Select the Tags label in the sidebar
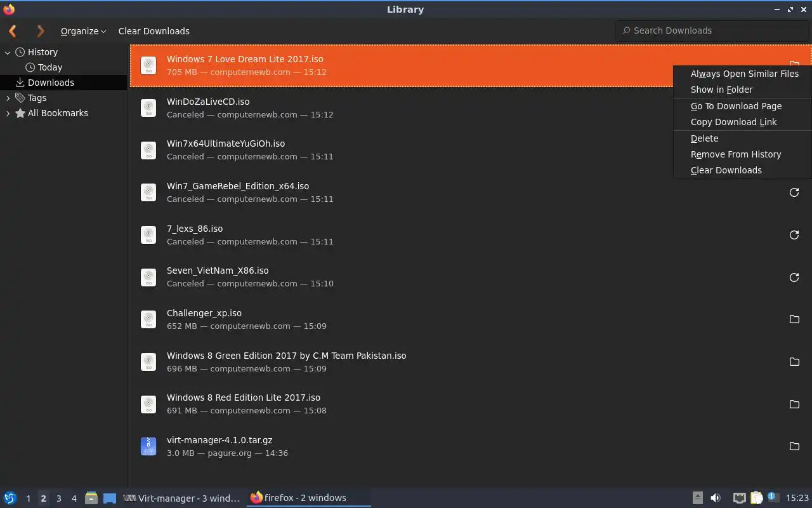 37,98
